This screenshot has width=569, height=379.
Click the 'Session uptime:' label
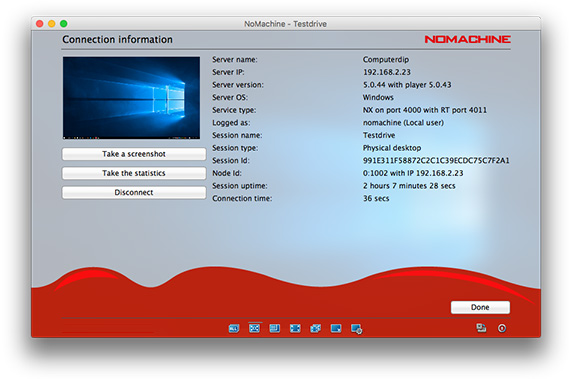tap(240, 186)
